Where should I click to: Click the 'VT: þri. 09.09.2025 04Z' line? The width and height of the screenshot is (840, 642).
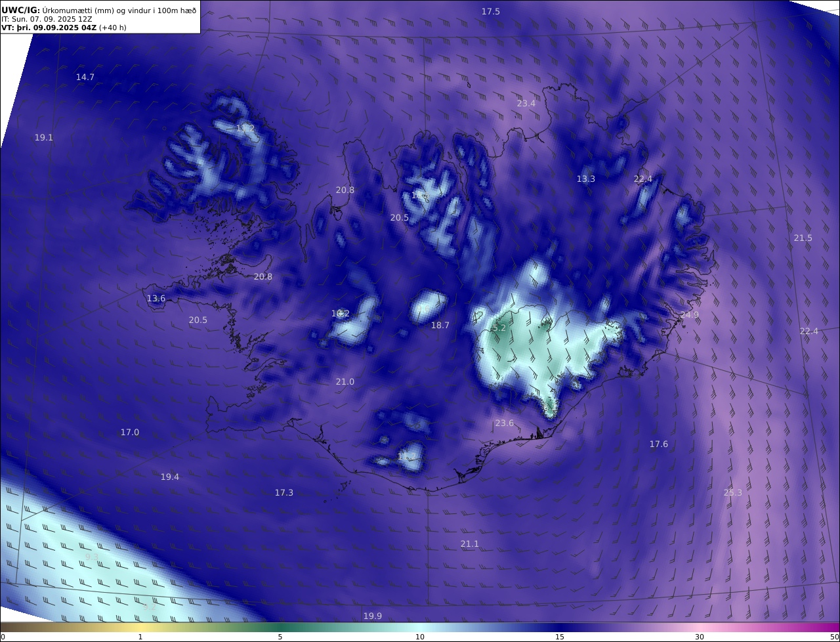click(x=64, y=28)
